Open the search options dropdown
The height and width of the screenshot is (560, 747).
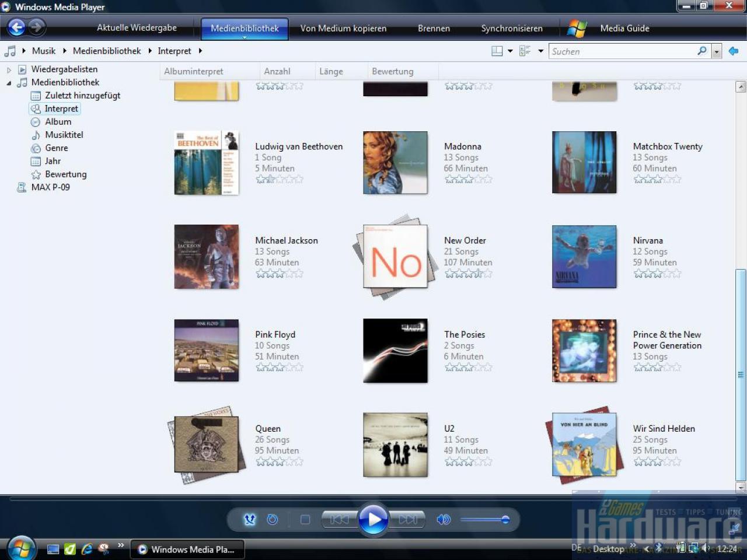tap(717, 51)
